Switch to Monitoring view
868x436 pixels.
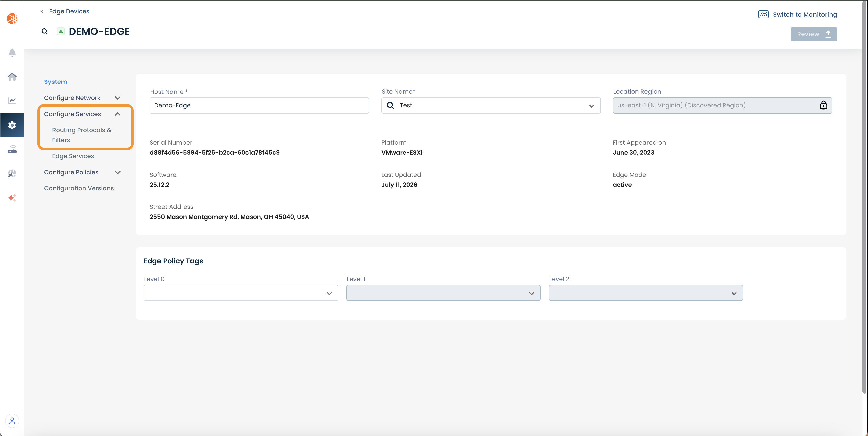(805, 15)
